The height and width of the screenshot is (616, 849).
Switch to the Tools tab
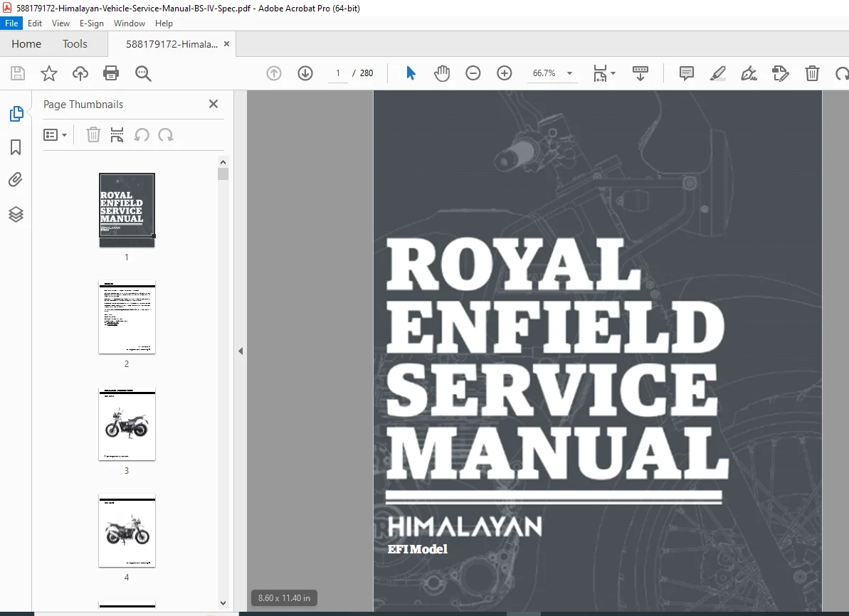pyautogui.click(x=75, y=44)
